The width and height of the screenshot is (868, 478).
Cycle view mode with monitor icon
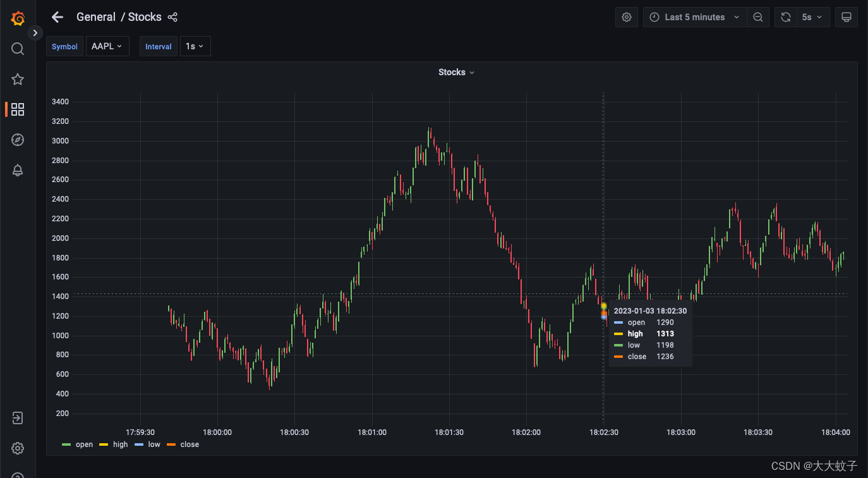point(847,17)
